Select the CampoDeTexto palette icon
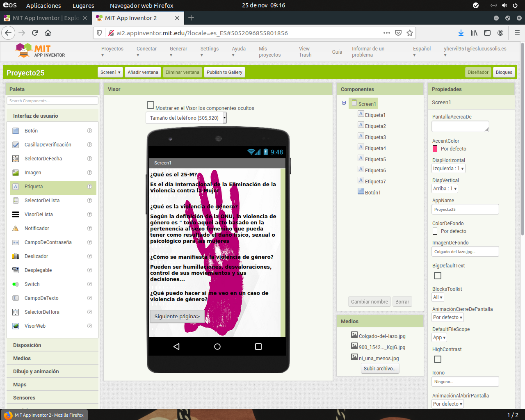This screenshot has width=525, height=420. click(x=16, y=298)
